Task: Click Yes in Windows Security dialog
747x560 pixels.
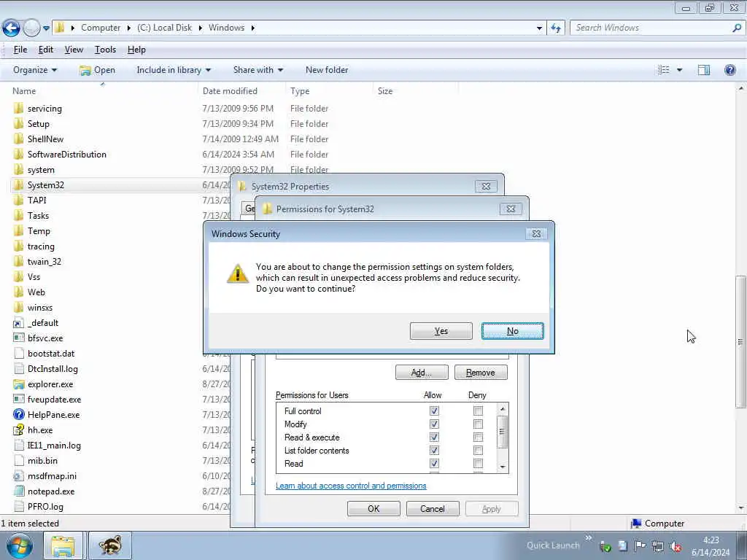Action: tap(441, 331)
